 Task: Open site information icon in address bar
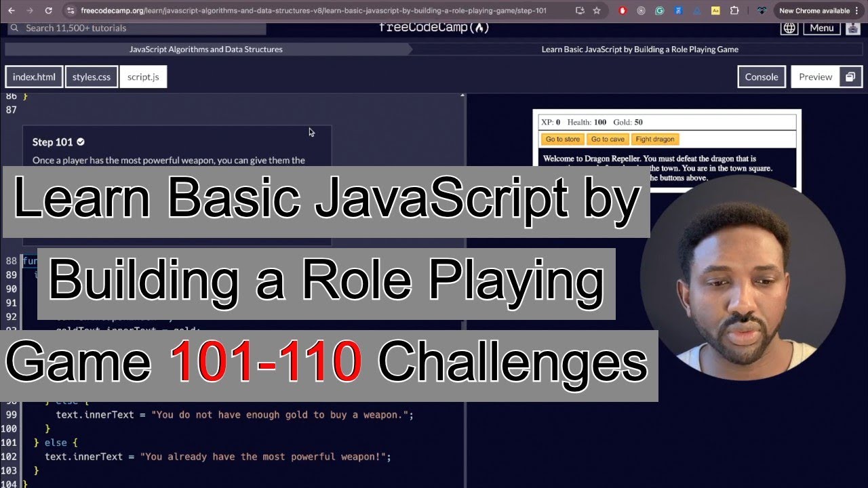71,11
